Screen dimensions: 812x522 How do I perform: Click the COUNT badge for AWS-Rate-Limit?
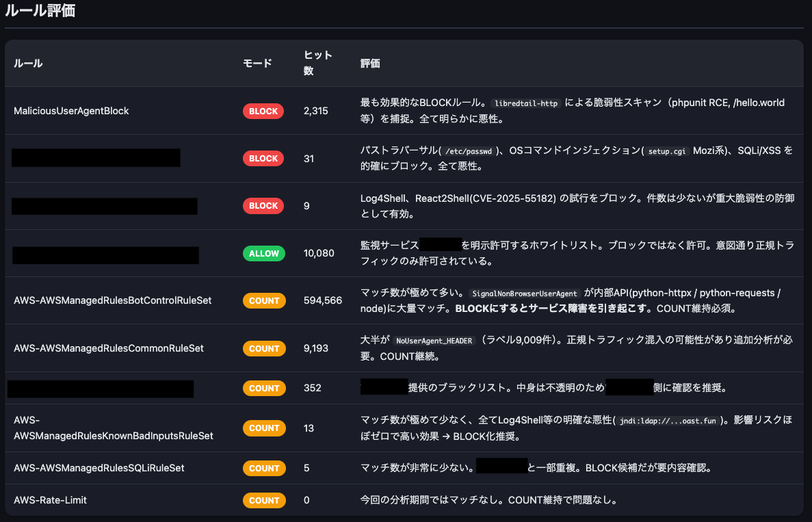pyautogui.click(x=264, y=500)
